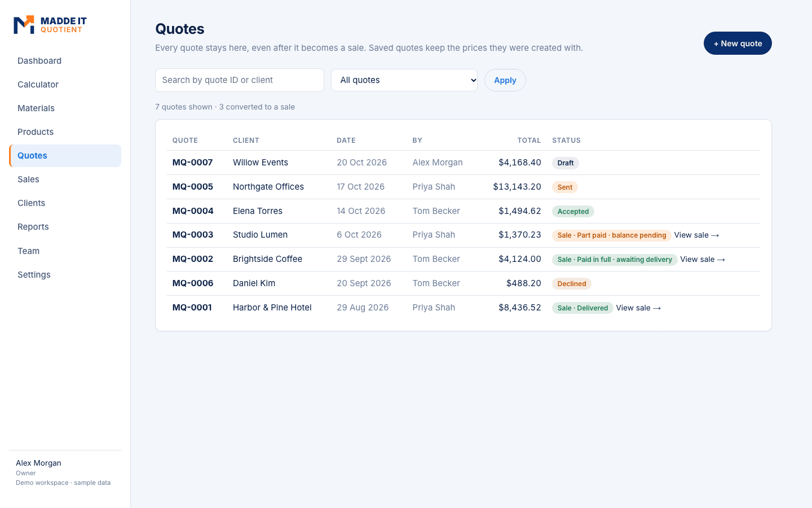
Task: Click the $13,143.20 total
Action: 517,187
